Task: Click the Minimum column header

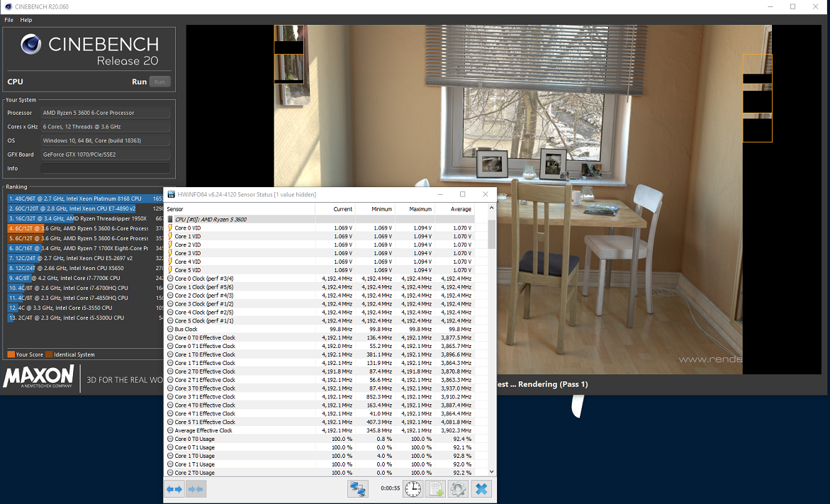Action: [x=375, y=209]
